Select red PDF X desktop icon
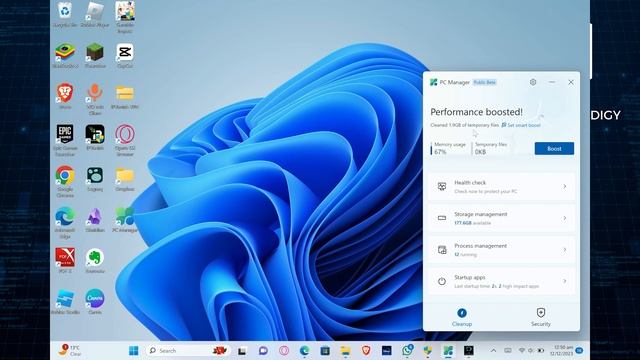The height and width of the screenshot is (360, 640). click(65, 260)
